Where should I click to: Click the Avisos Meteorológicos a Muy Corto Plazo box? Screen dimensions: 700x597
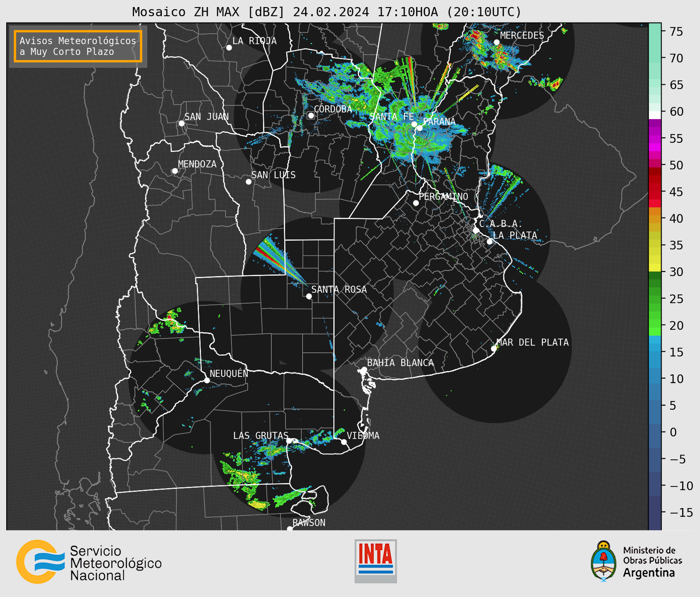pyautogui.click(x=78, y=46)
